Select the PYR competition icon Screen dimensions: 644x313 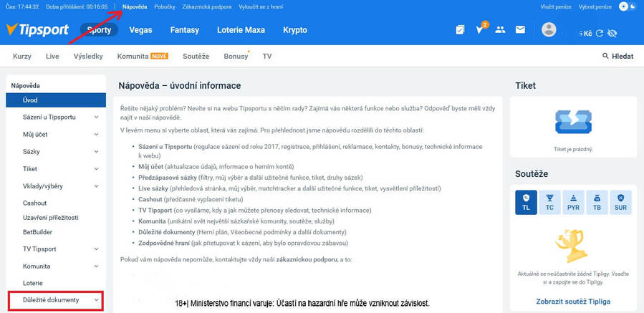point(573,203)
